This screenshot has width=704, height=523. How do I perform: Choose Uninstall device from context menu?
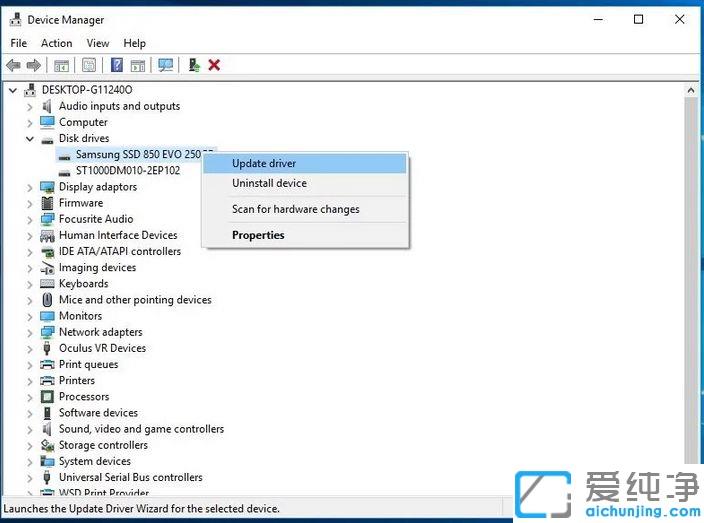click(269, 183)
